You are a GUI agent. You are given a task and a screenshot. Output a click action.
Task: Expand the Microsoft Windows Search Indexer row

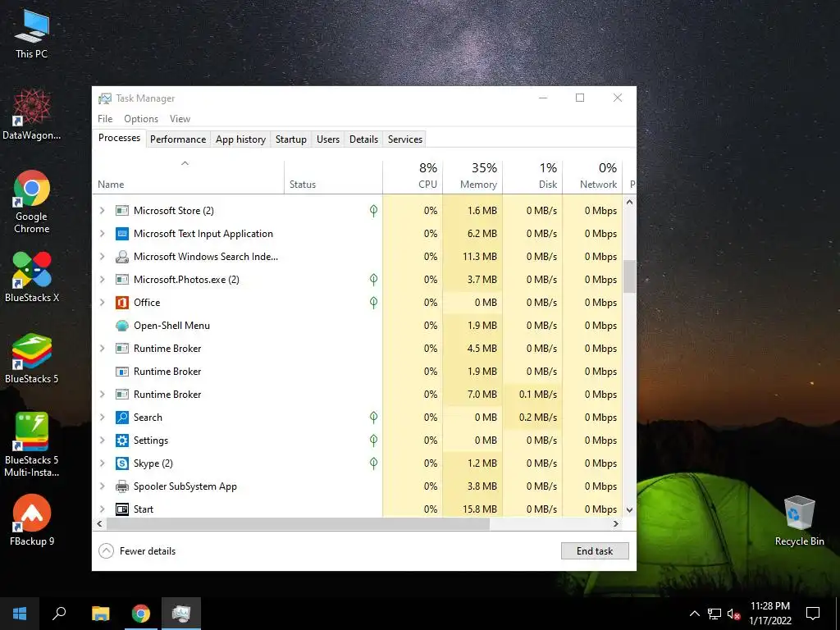coord(102,257)
